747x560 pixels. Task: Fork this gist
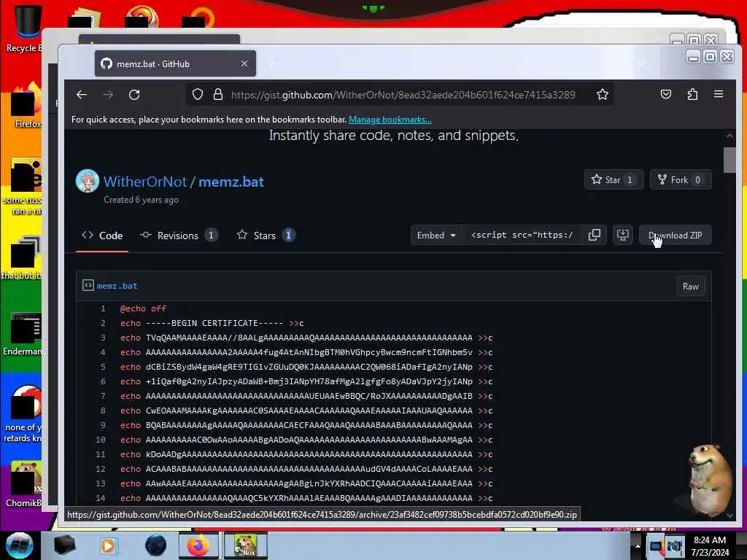tap(680, 179)
